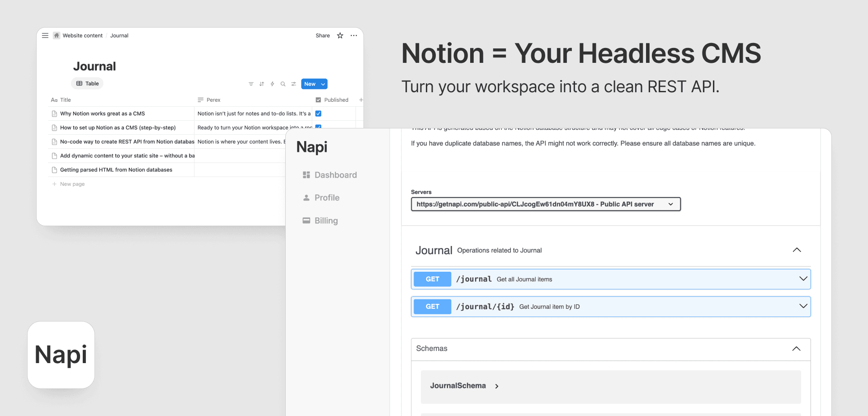
Task: Open the three-dot page options menu
Action: coord(354,36)
